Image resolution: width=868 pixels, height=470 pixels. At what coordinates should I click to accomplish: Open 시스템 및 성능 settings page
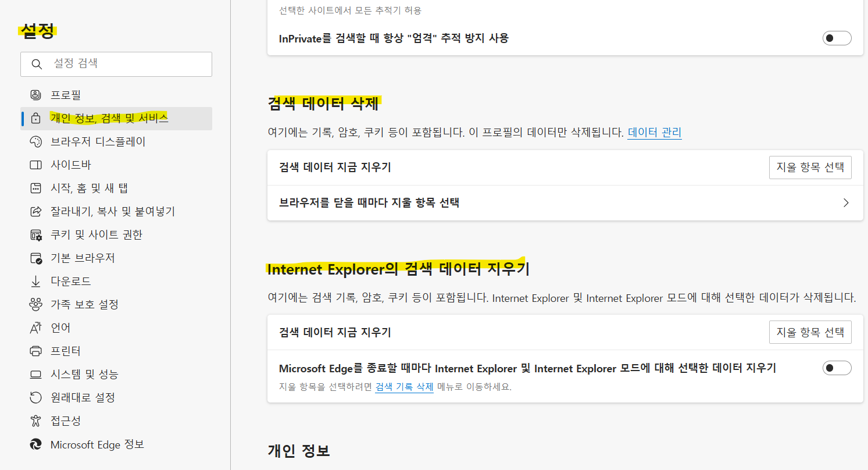[x=116, y=374]
